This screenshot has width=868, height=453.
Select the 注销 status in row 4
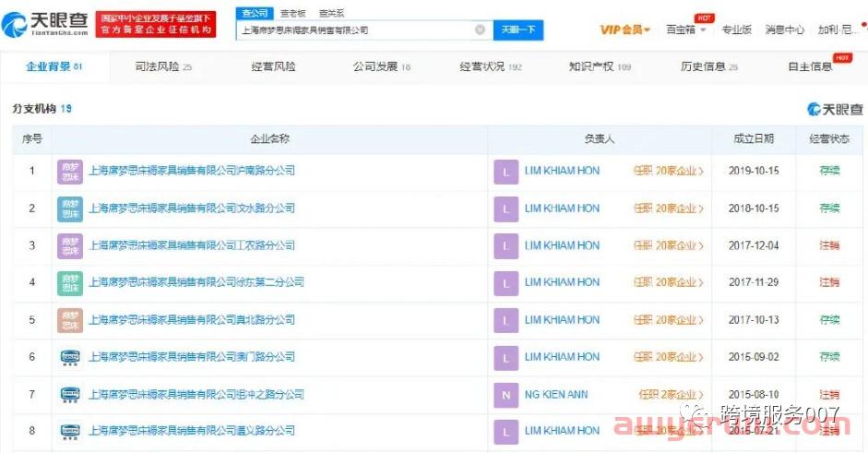[x=829, y=282]
